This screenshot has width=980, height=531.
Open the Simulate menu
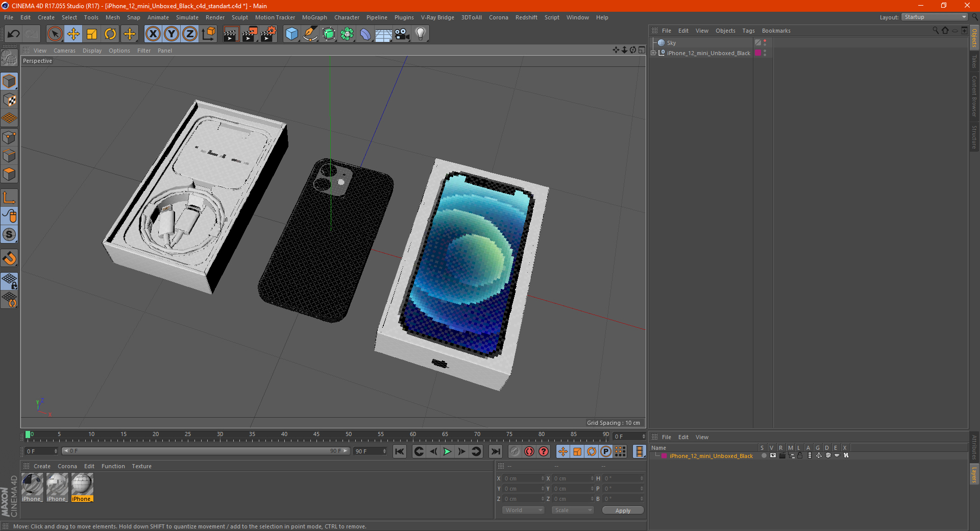point(187,17)
